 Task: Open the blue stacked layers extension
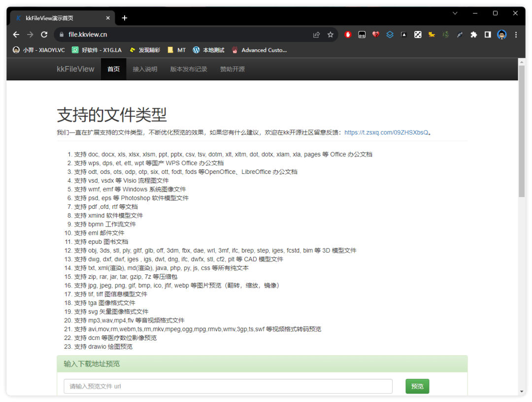pos(390,34)
